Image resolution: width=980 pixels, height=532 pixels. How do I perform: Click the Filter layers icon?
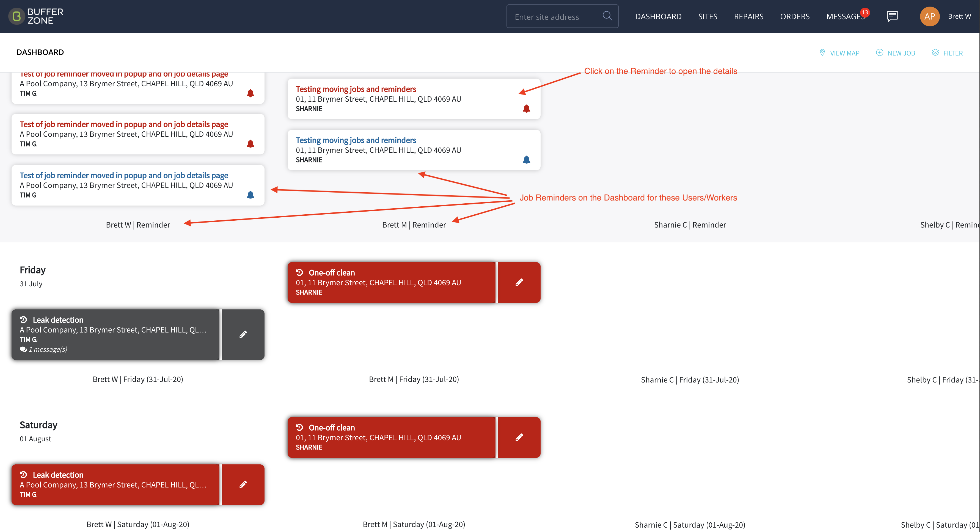[935, 52]
